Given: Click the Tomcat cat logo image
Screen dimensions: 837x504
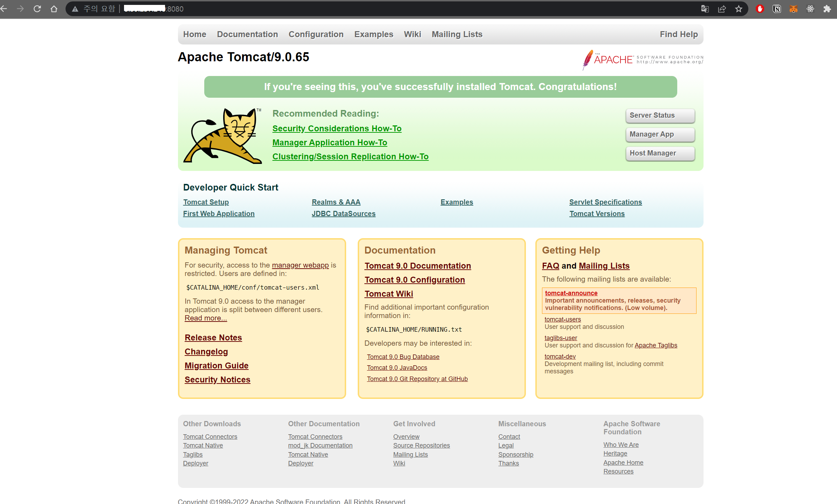Looking at the screenshot, I should 222,136.
